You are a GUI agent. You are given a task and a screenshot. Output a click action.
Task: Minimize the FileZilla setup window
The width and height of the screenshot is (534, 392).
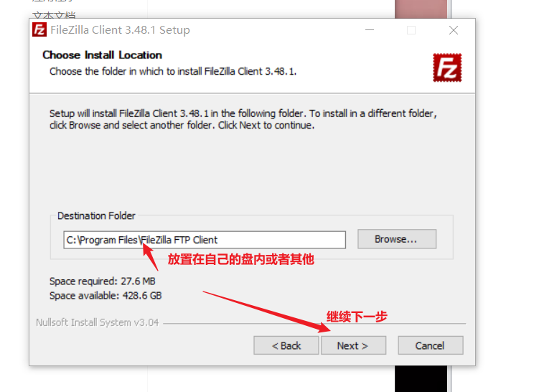coord(370,30)
